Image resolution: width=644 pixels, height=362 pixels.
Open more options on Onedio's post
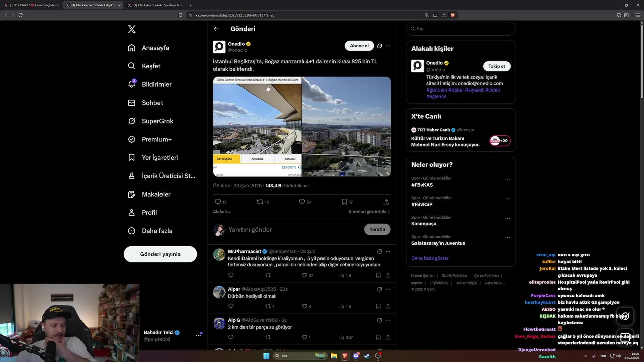coord(388,46)
